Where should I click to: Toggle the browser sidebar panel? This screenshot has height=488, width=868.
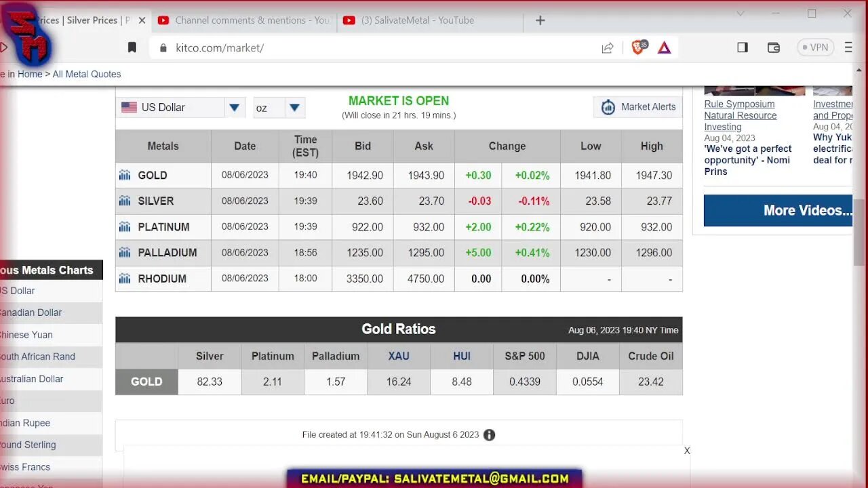tap(743, 47)
